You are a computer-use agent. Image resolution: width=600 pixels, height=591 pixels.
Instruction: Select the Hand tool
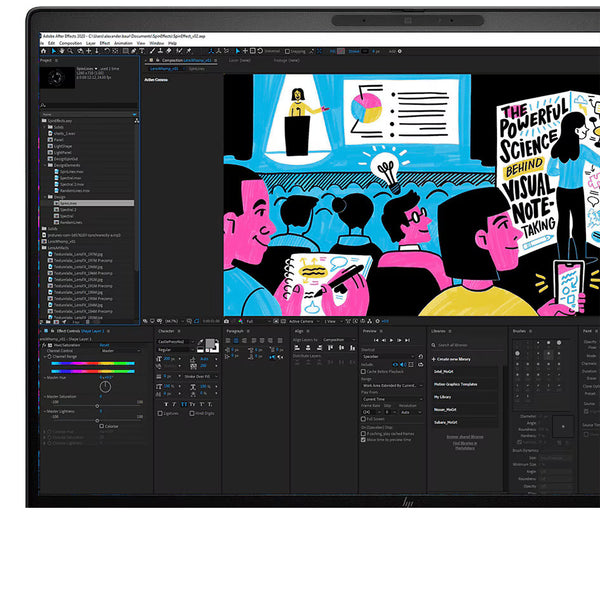[x=62, y=51]
